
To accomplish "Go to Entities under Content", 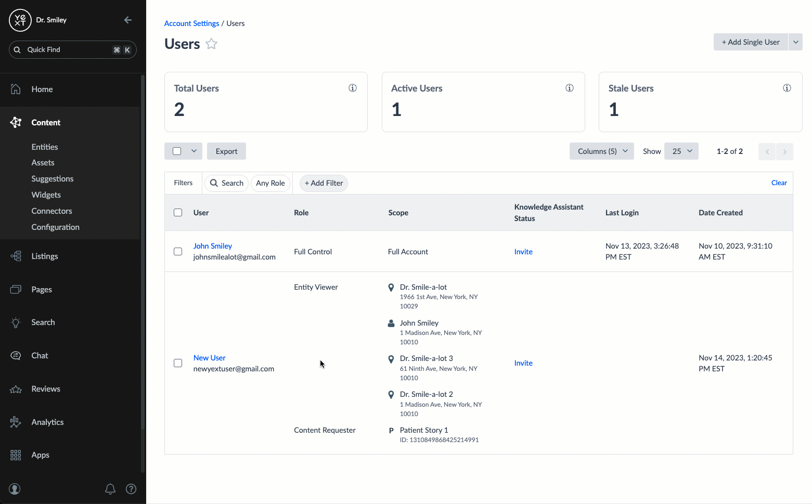I will pos(45,147).
